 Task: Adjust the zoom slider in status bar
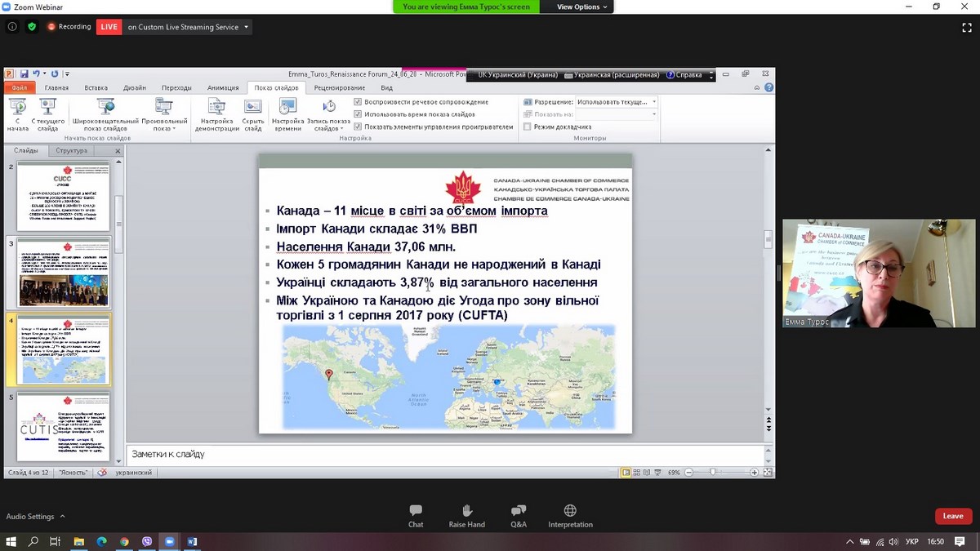click(x=713, y=473)
